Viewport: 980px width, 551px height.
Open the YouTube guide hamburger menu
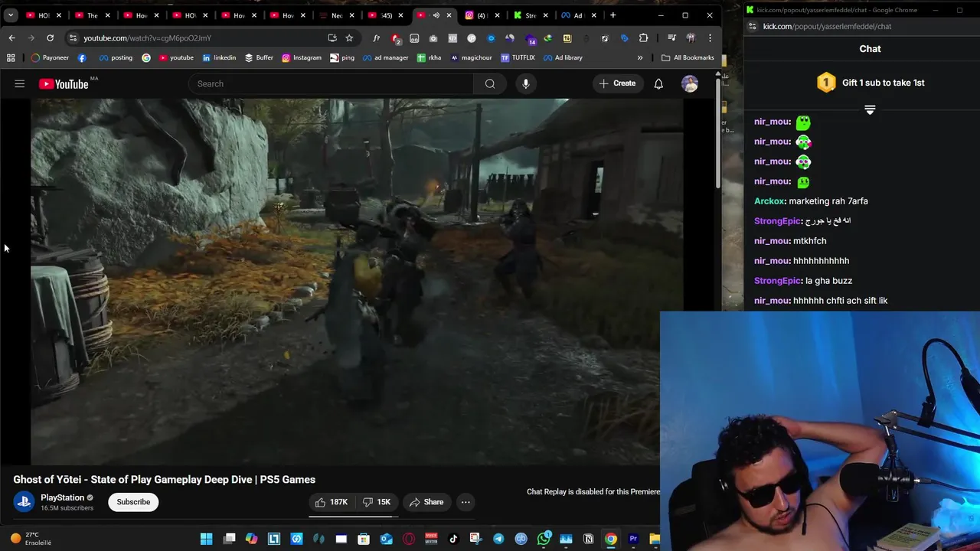tap(20, 84)
